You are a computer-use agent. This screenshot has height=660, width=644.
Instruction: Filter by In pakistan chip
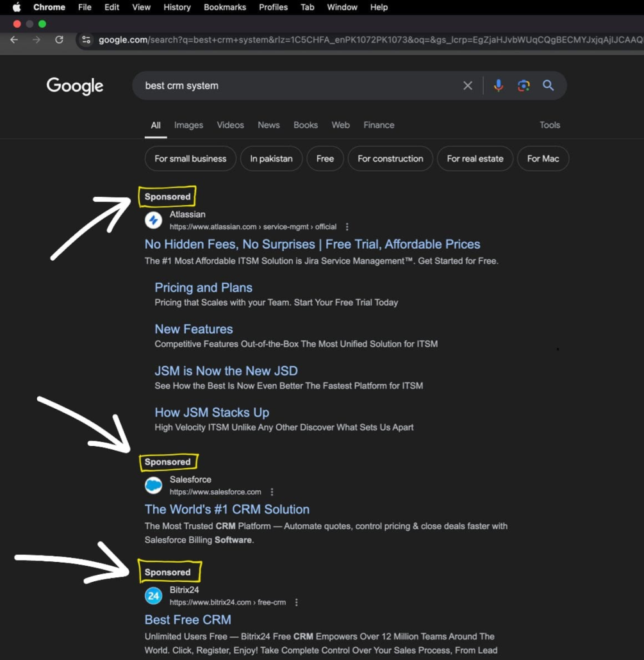(x=271, y=159)
